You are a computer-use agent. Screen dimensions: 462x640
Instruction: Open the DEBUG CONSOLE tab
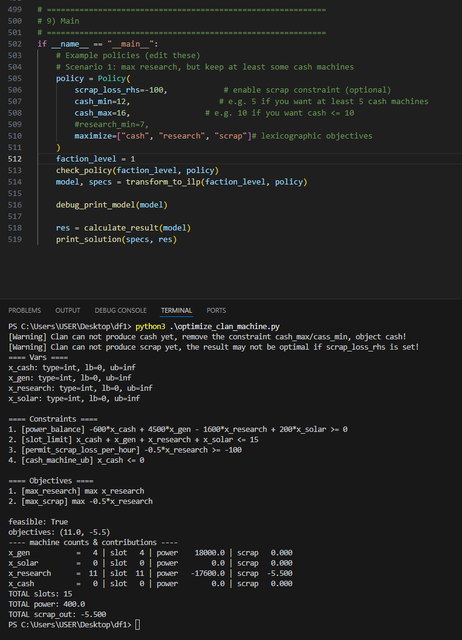coord(120,310)
